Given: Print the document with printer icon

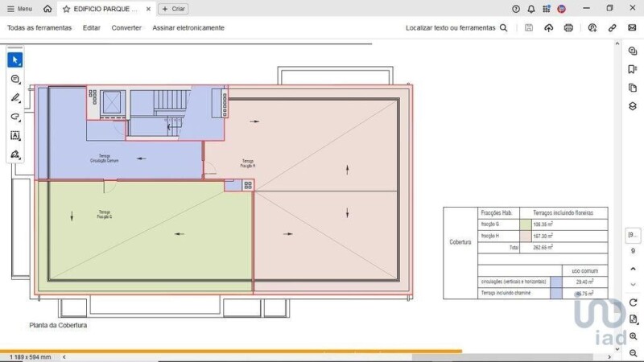Looking at the screenshot, I should tap(568, 27).
